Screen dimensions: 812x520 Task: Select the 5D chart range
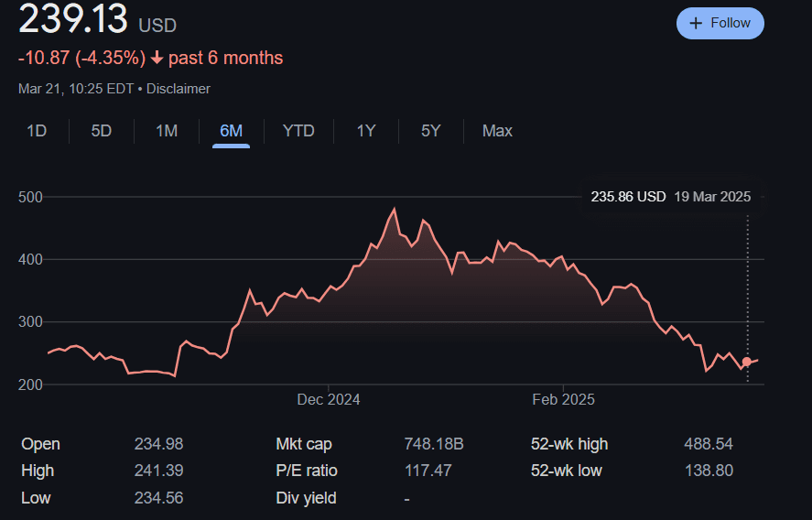pyautogui.click(x=102, y=131)
